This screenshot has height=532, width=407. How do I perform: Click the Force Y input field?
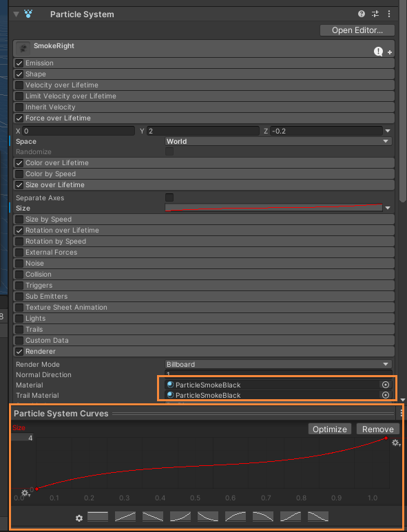(203, 131)
